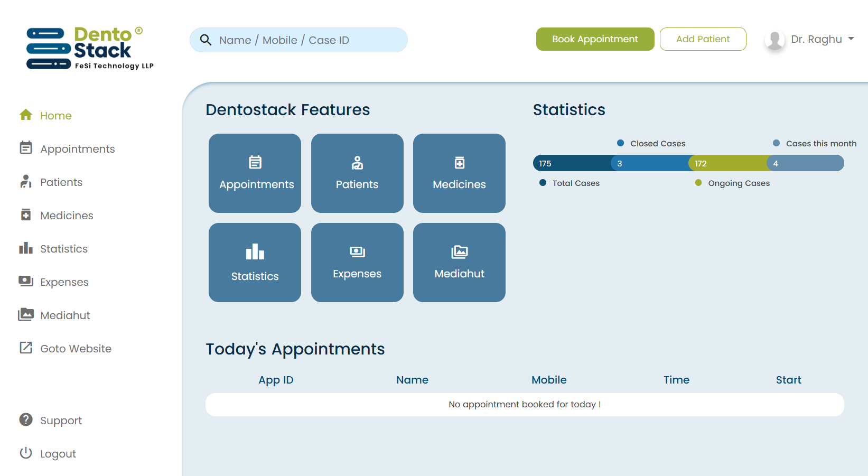Open Medicines using the pill box icon
Viewport: 868px width, 476px height.
point(25,215)
